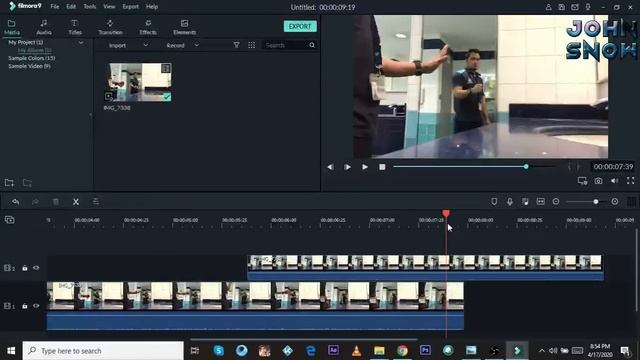Screen dimensions: 640x360
Task: Click the manage tracks icon above timeline
Action: 9,220
